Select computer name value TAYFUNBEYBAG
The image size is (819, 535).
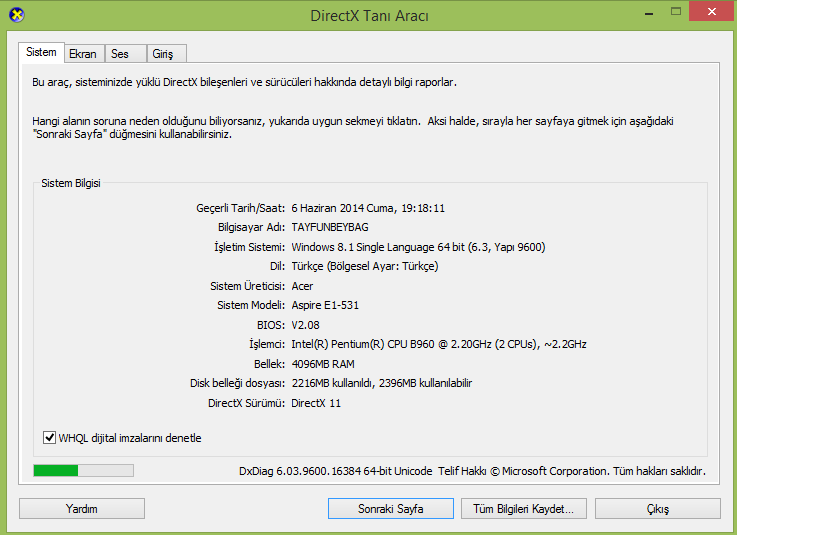click(x=330, y=227)
